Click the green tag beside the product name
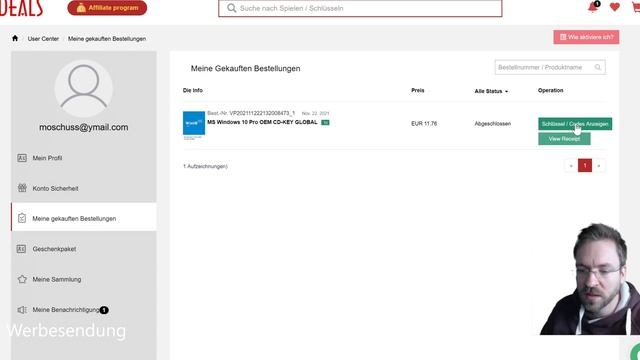This screenshot has width=640, height=360. click(x=325, y=122)
